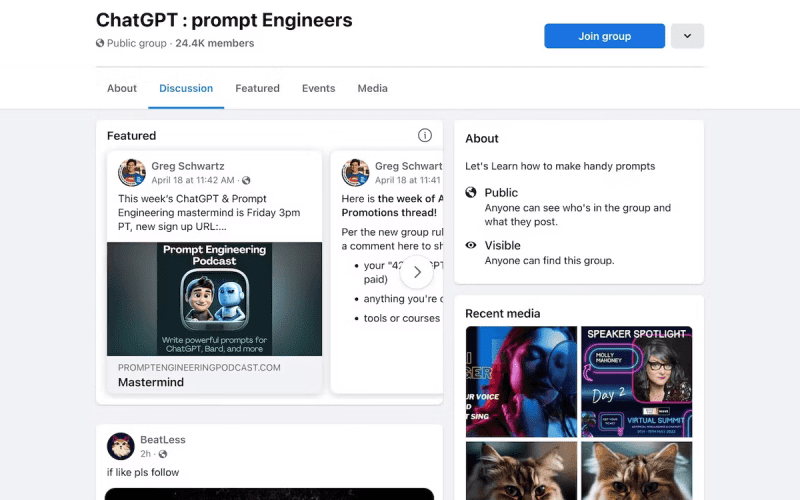Click 'Anyone can find this group.' text

click(549, 261)
